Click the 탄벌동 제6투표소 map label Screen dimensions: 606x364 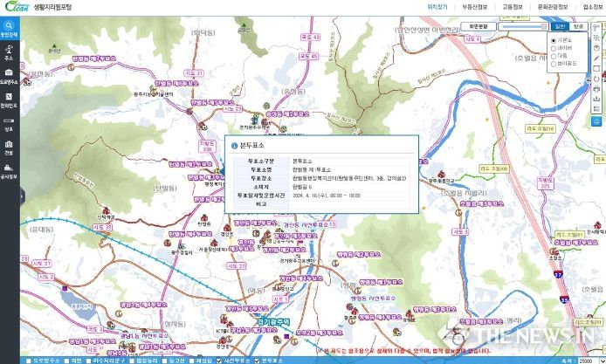coord(177,83)
